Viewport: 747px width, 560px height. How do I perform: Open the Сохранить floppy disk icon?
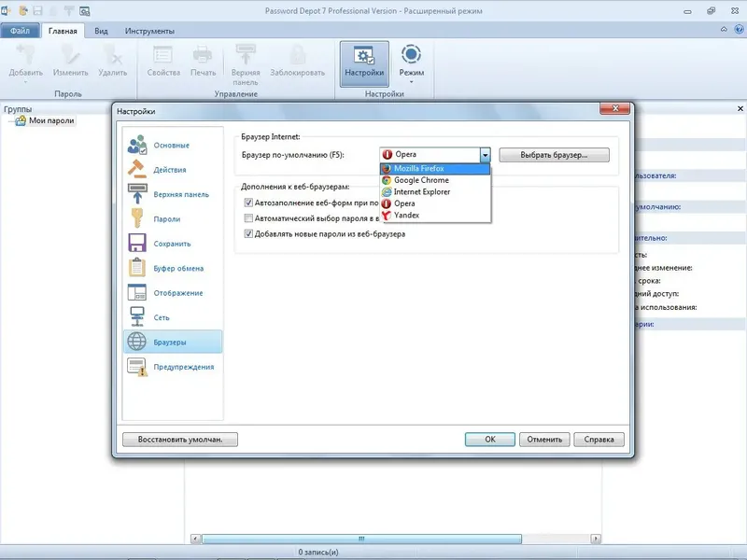point(137,244)
